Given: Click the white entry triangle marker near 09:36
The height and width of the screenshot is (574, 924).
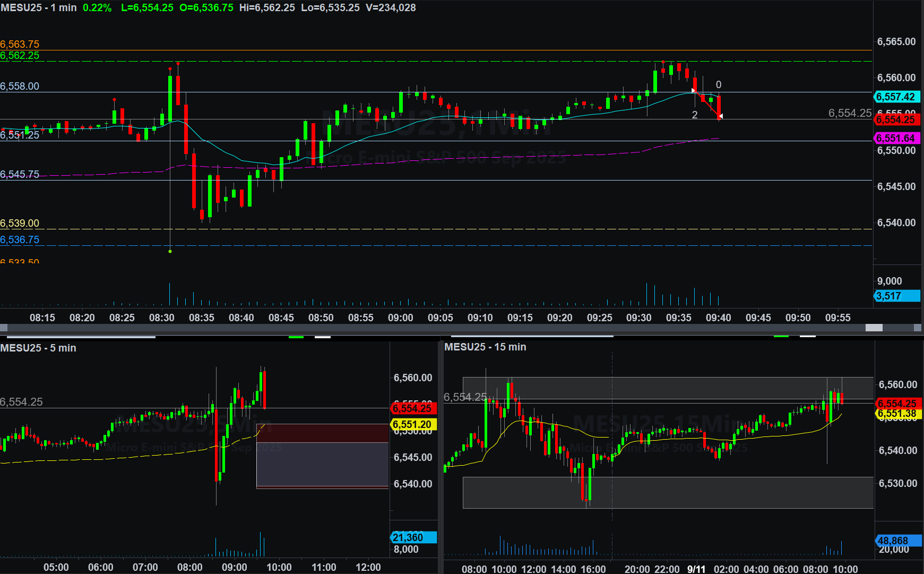Looking at the screenshot, I should pos(693,90).
